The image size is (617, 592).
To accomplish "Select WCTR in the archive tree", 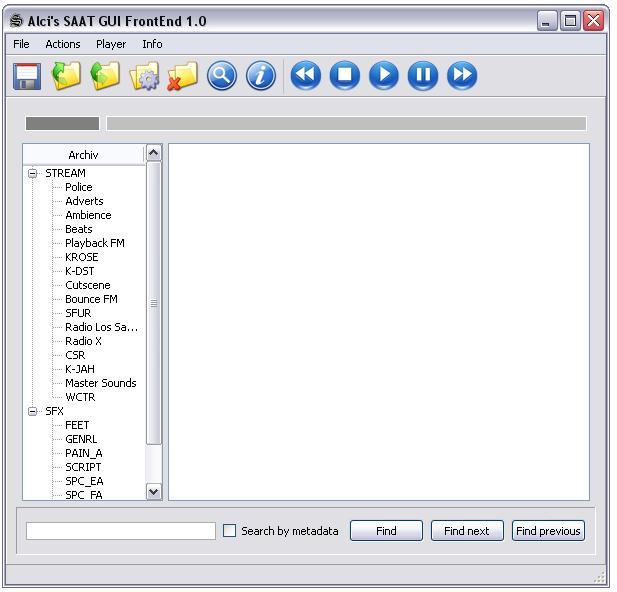I will [x=80, y=397].
